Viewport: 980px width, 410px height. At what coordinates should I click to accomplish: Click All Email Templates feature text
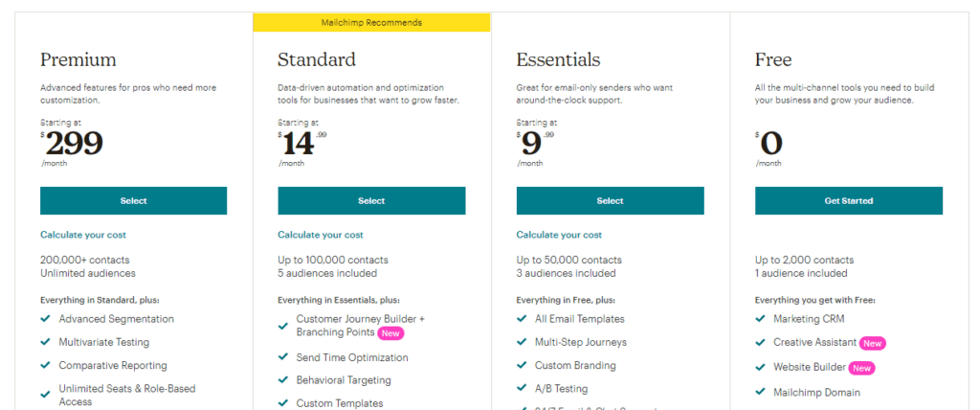tap(579, 319)
